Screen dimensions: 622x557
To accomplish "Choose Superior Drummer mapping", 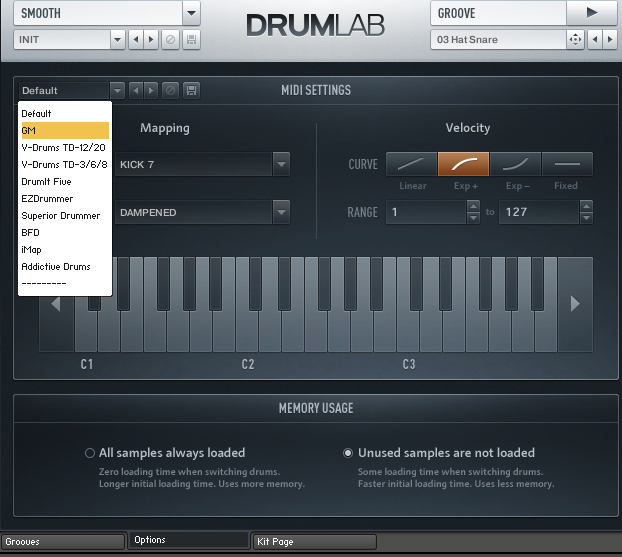I will tap(65, 216).
